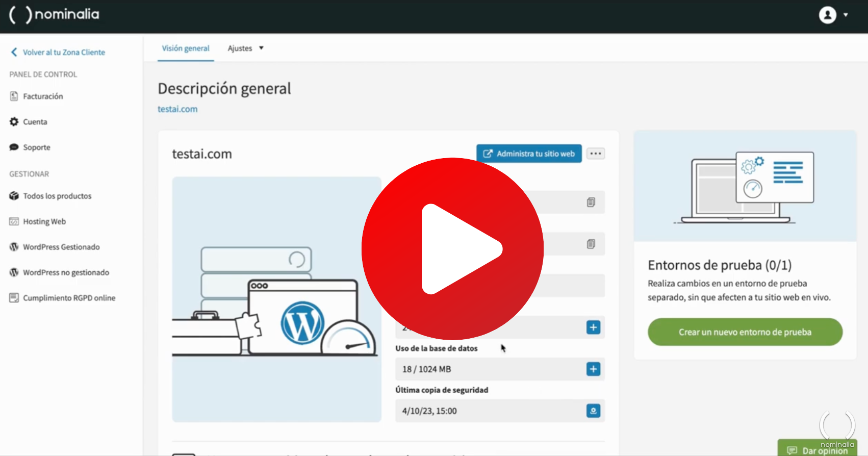Switch to the Visión general tab

pos(186,48)
